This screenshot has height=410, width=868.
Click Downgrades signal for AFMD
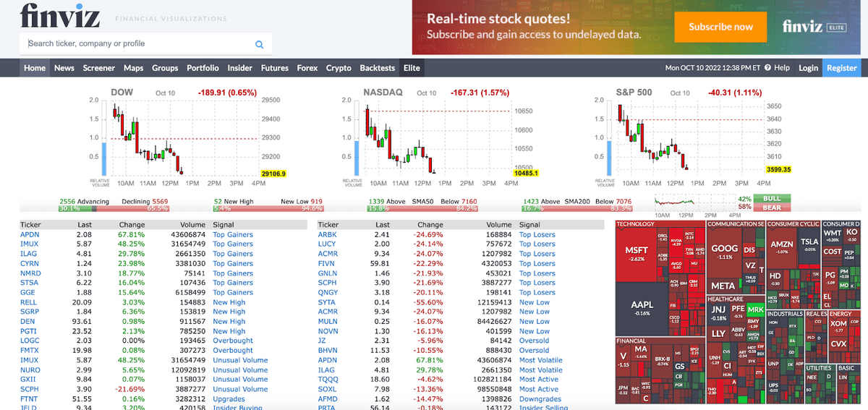tap(540, 398)
